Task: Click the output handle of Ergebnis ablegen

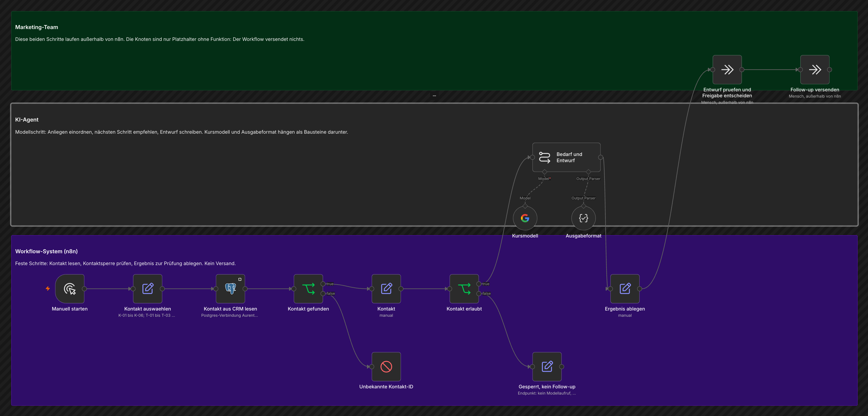Action: click(x=640, y=289)
